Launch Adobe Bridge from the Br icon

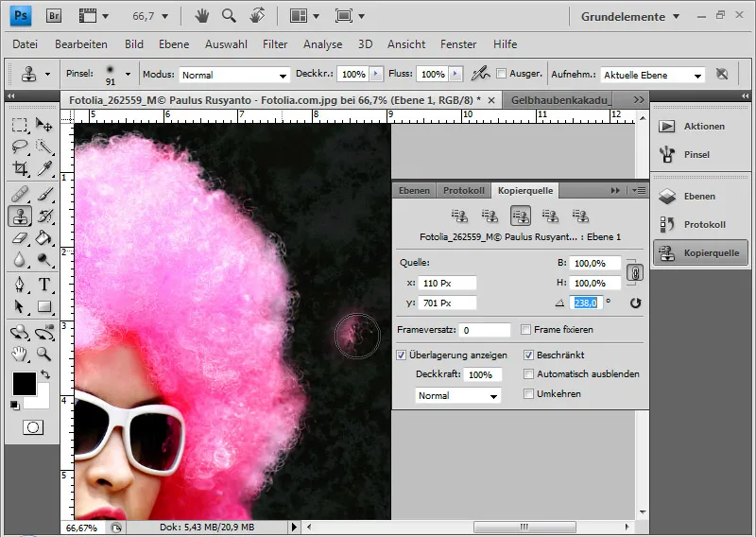pos(55,16)
